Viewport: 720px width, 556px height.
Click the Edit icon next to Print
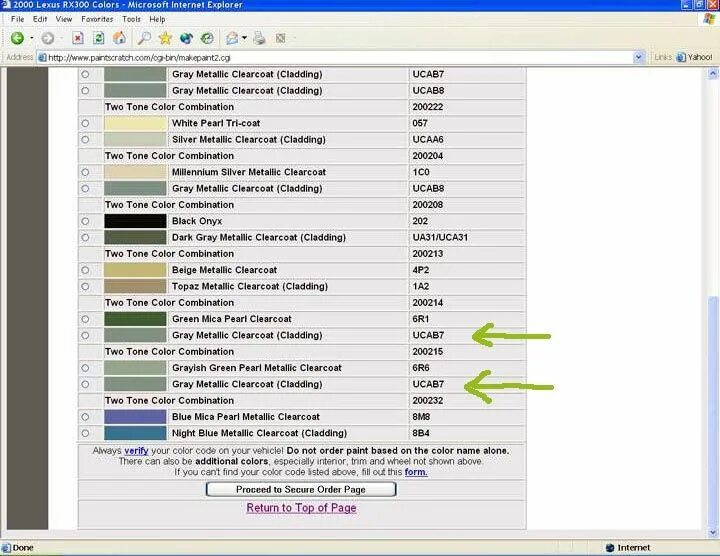(280, 38)
